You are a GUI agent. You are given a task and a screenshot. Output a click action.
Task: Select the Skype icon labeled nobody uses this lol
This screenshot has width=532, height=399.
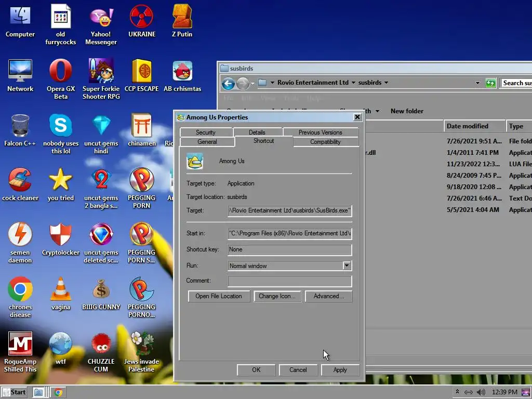point(60,135)
